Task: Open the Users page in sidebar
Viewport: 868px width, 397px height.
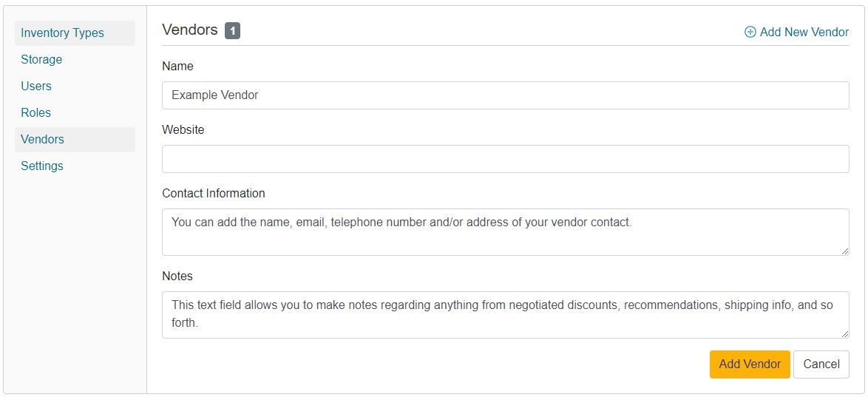Action: click(36, 86)
